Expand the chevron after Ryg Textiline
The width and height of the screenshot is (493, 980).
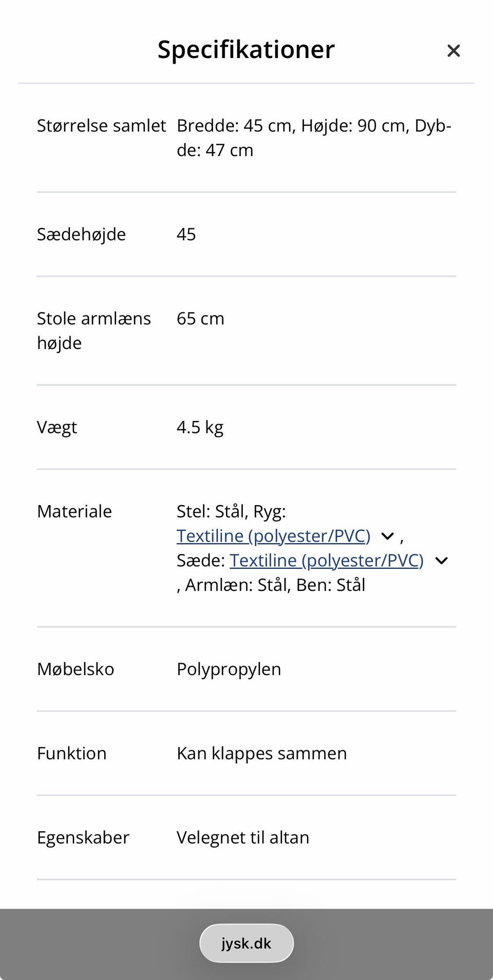pos(387,536)
